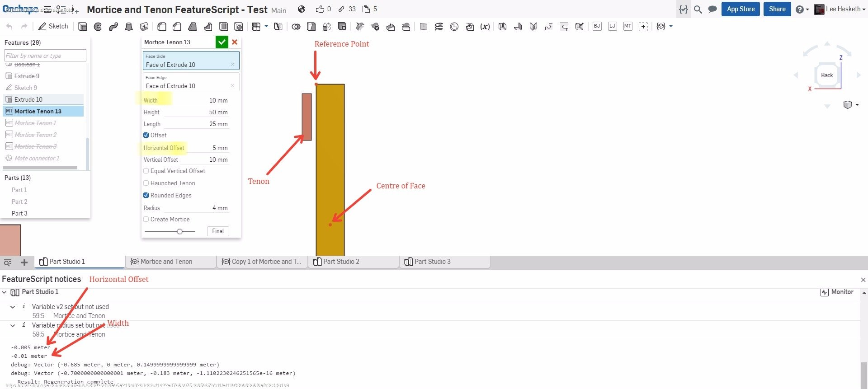Open the Lee Hesketh account menu
Image resolution: width=868 pixels, height=389 pixels.
click(x=840, y=9)
